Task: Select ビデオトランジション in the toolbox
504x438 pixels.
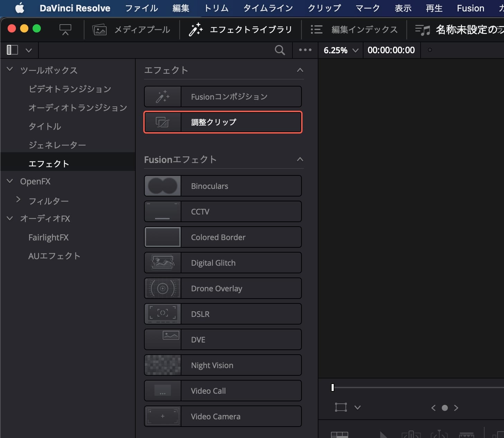Action: pyautogui.click(x=70, y=89)
